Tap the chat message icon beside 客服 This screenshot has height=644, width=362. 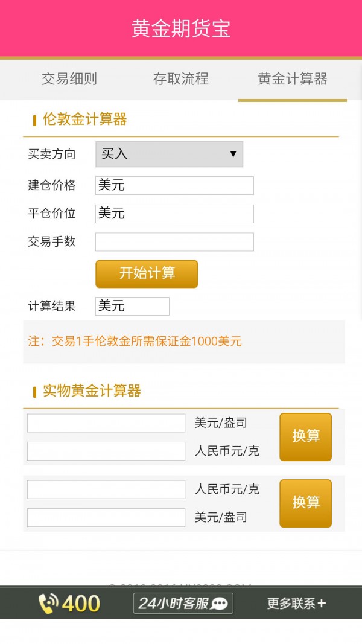pos(221,603)
